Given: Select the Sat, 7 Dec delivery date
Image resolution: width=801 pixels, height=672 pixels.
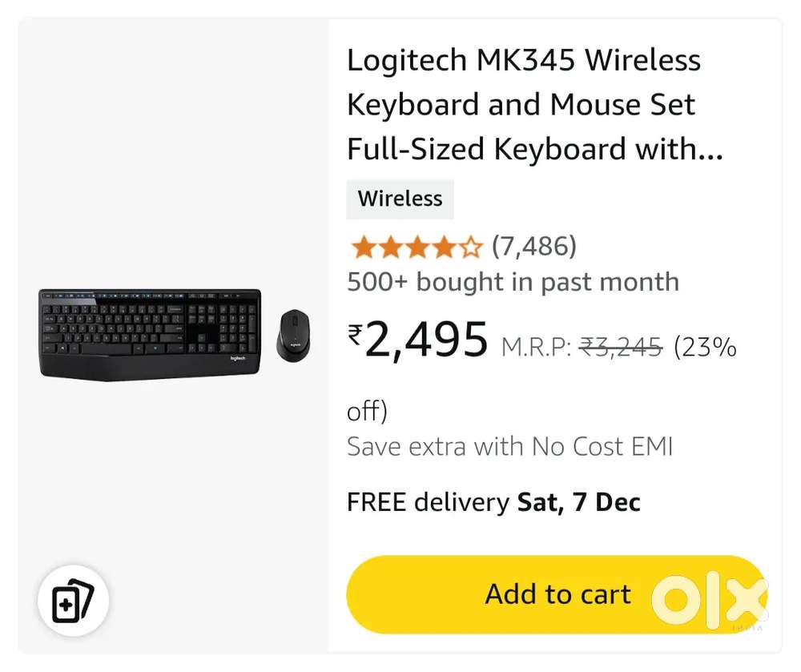Looking at the screenshot, I should (579, 503).
